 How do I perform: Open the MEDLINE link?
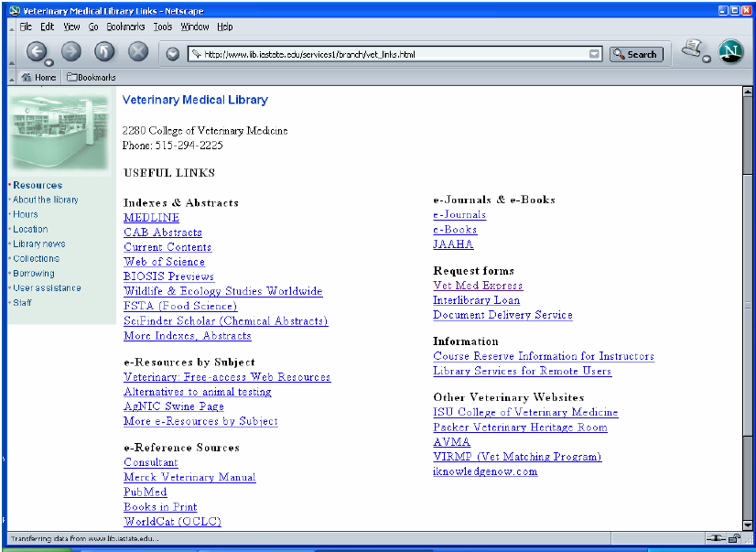coord(151,218)
